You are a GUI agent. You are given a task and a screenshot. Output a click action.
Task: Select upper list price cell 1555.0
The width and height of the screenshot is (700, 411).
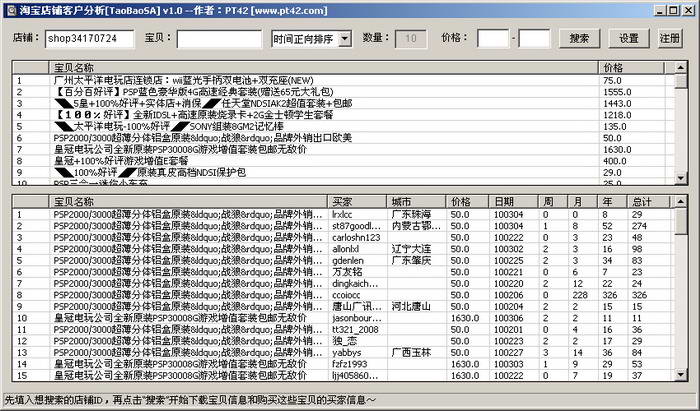click(617, 92)
